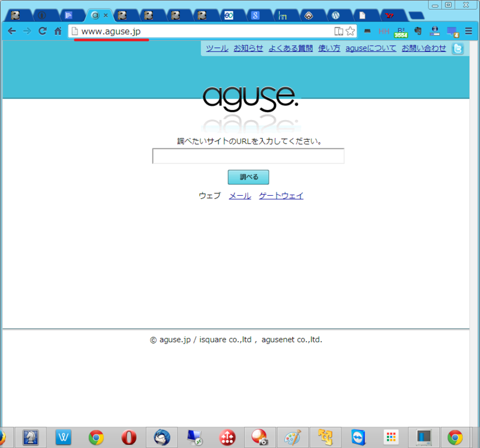Reload the aguse page
Screen dimensions: 480x448
(42, 31)
